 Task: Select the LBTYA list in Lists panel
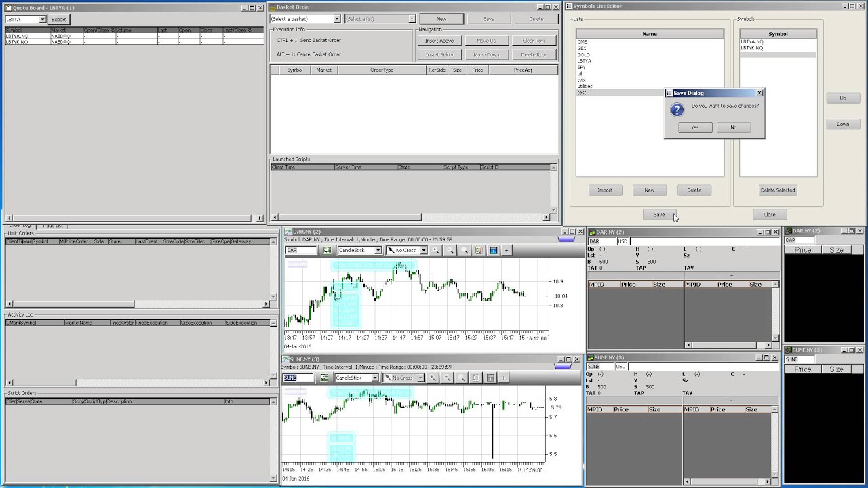(x=650, y=61)
